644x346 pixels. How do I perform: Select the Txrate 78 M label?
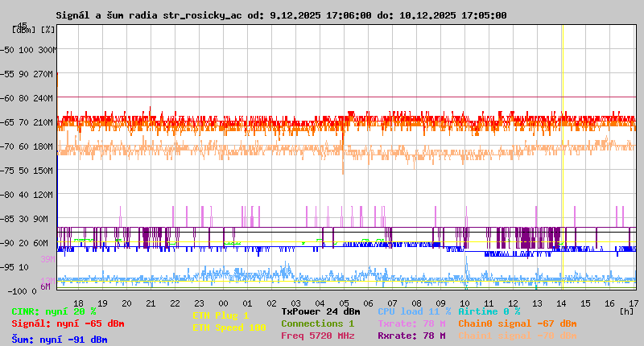[411, 323]
